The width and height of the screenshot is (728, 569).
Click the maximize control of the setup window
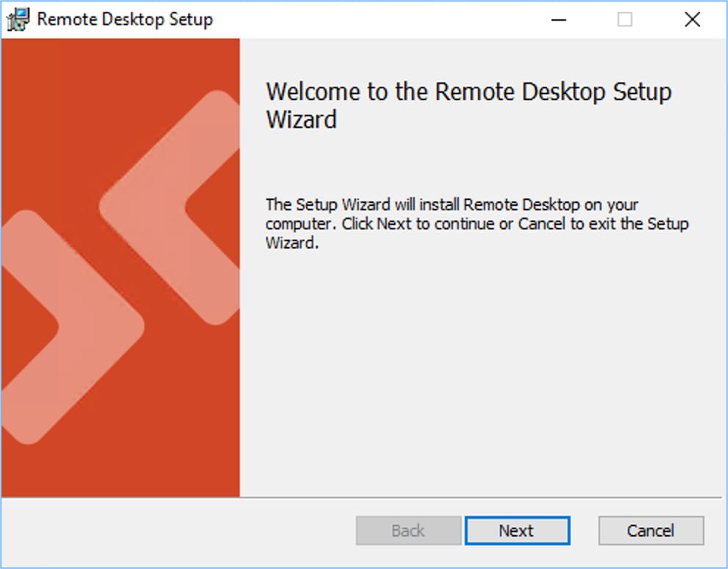(625, 19)
